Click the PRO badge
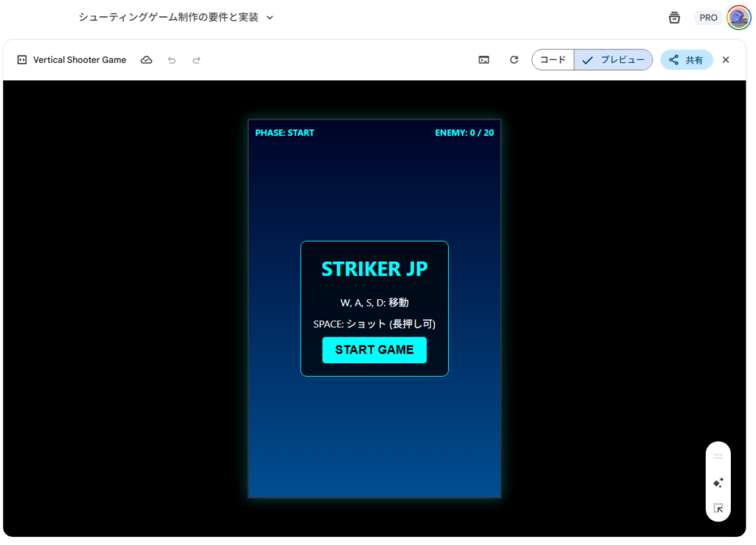The height and width of the screenshot is (545, 756). click(708, 18)
